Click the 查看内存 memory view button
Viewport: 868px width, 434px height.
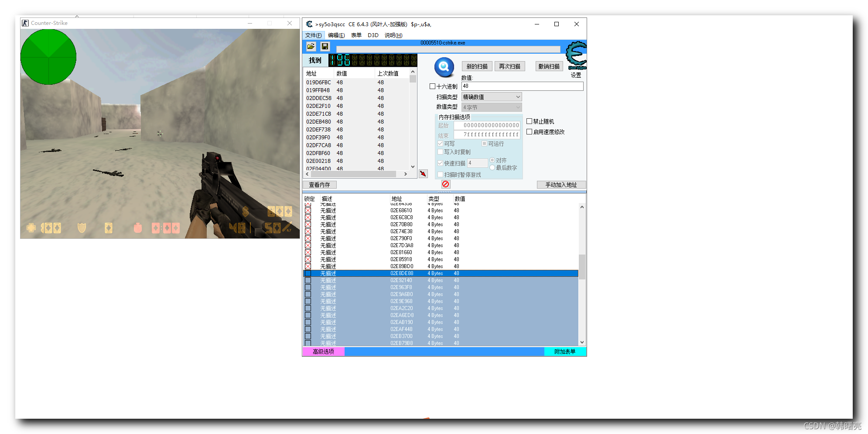tap(320, 185)
